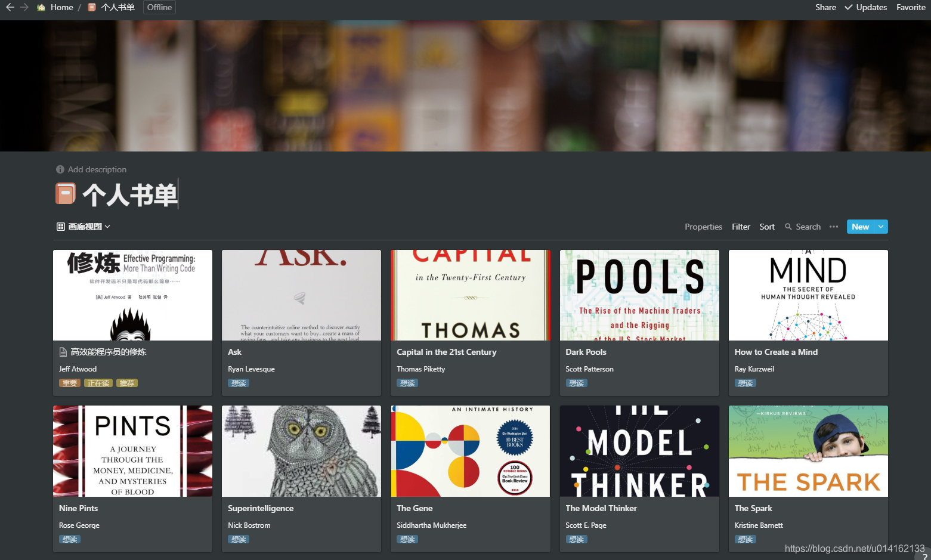Open the How to Create a Mind cover
Image resolution: width=931 pixels, height=560 pixels.
[x=808, y=295]
